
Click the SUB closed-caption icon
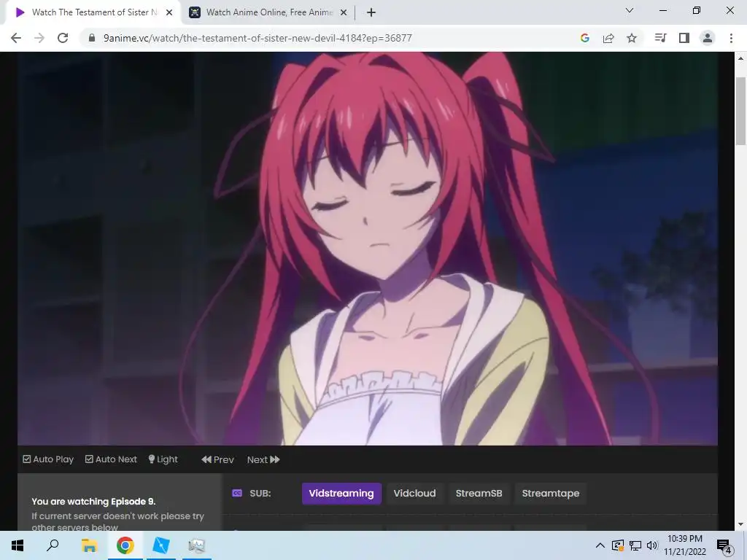237,493
